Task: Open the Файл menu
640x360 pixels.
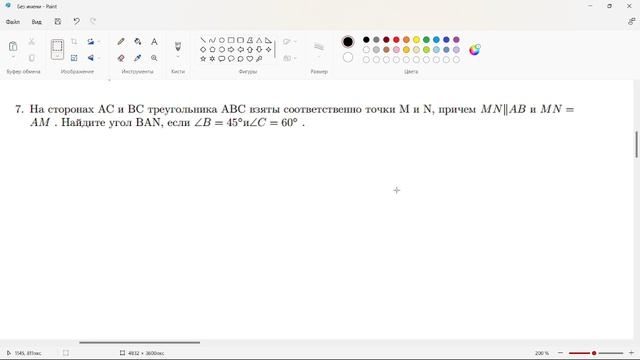Action: pos(13,22)
